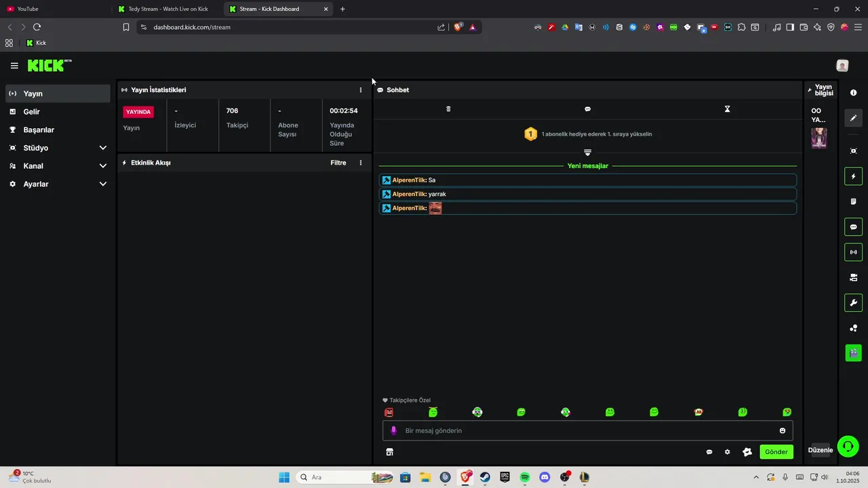Image resolution: width=868 pixels, height=488 pixels.
Task: Reload the page
Action: [x=37, y=27]
